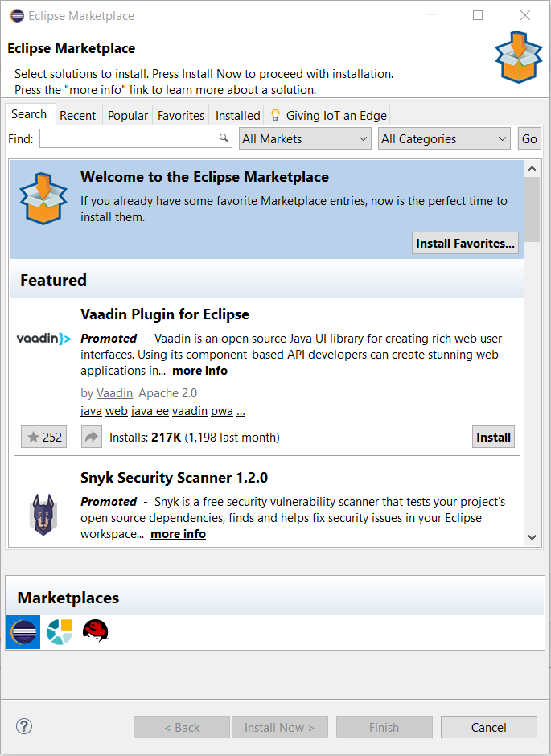Click the Vaadin logo image

coord(43,339)
